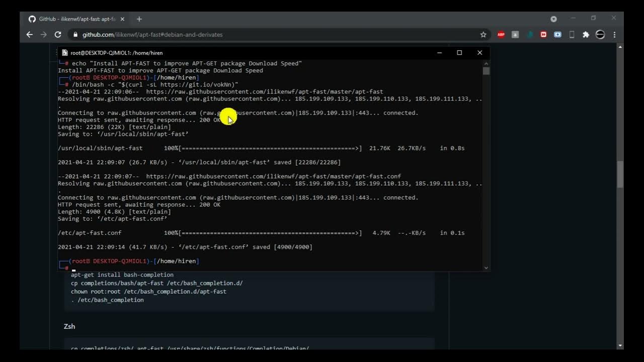Open the teal extension icon

(x=529, y=35)
